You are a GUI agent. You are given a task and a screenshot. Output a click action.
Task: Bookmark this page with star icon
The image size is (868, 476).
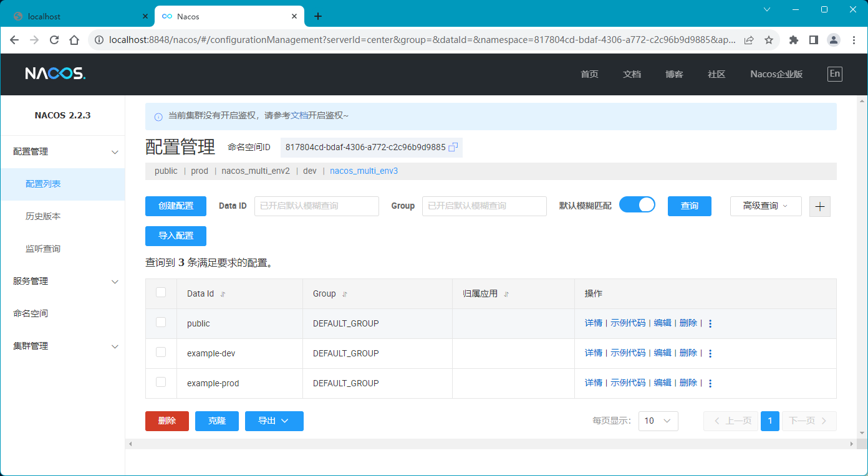coord(769,40)
